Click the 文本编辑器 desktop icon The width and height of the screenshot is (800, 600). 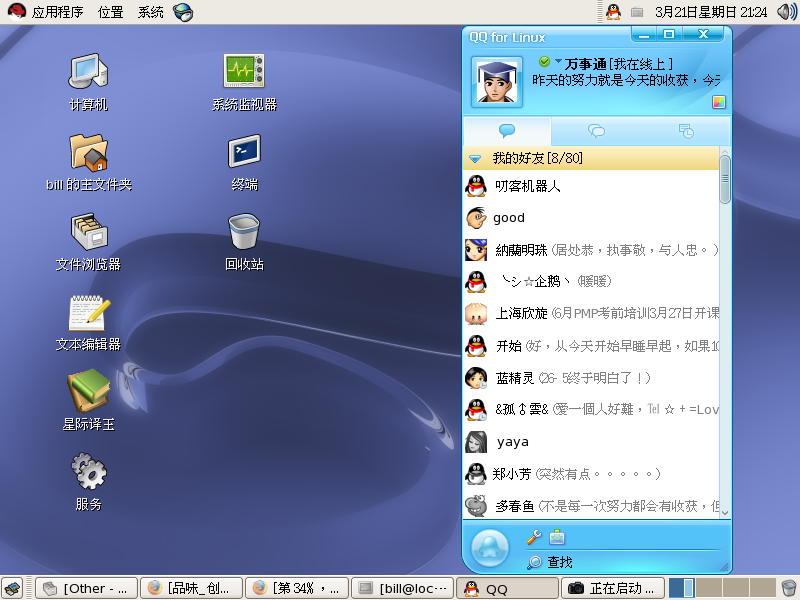click(88, 312)
